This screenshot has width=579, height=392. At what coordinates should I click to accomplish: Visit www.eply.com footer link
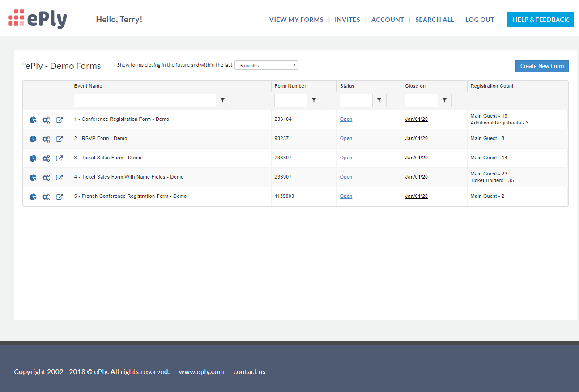(x=201, y=372)
